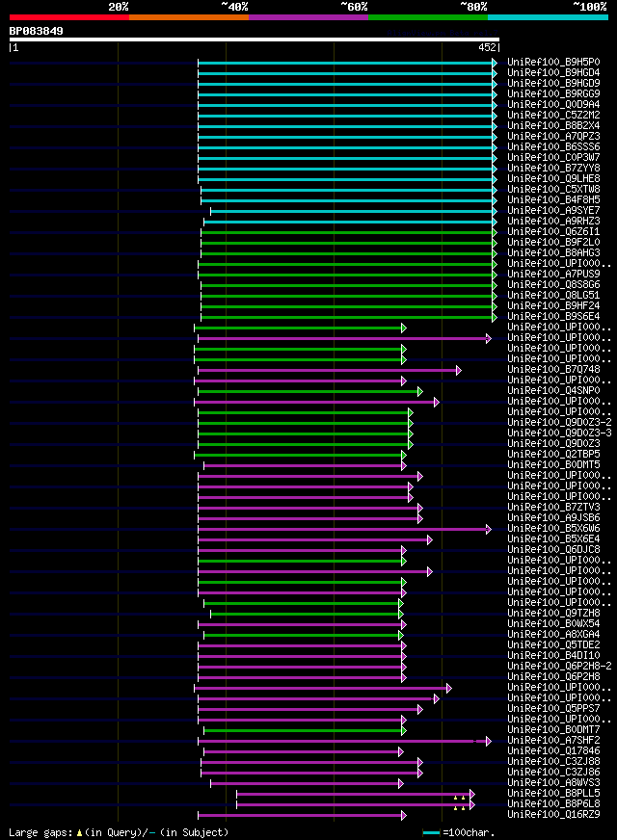617x840 pixels.
Task: Select the UniRef100_Q16RZ9 label
Action: [x=553, y=815]
